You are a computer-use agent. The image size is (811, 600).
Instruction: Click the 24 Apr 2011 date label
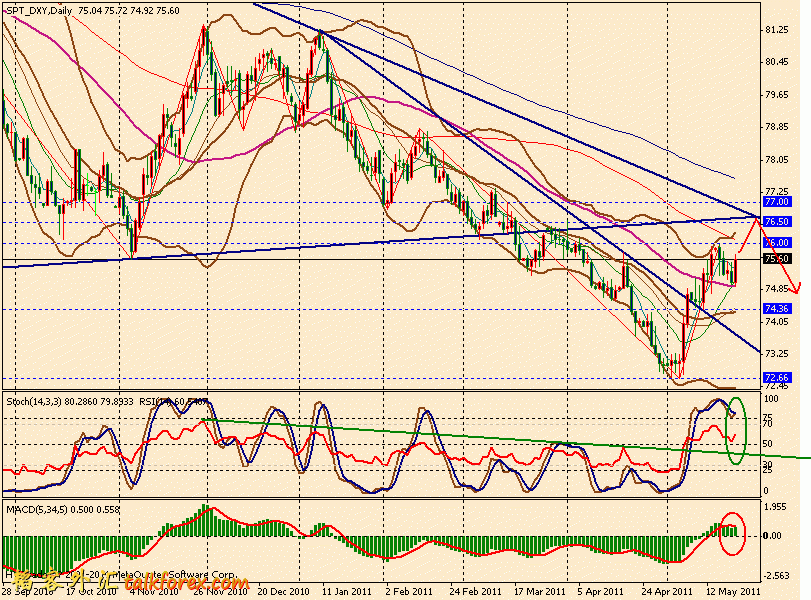tap(667, 591)
